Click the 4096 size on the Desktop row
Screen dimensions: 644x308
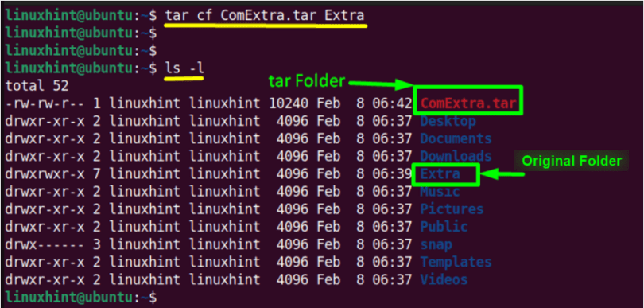coord(293,121)
